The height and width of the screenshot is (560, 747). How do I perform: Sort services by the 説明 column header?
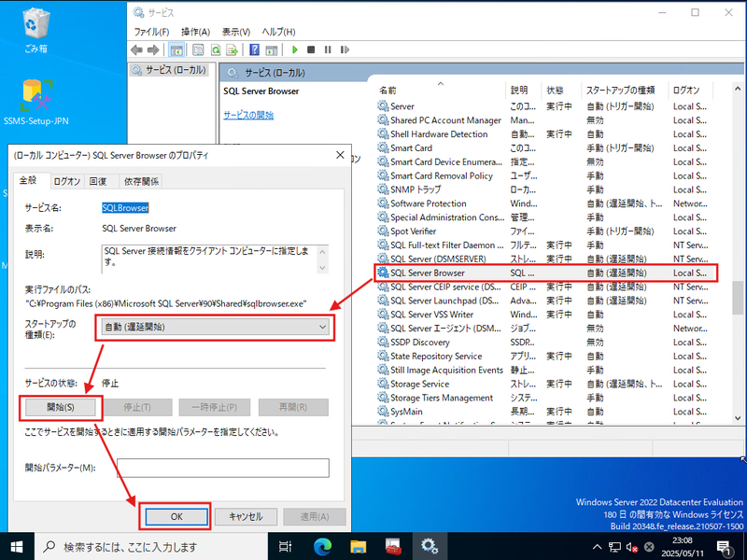(524, 90)
